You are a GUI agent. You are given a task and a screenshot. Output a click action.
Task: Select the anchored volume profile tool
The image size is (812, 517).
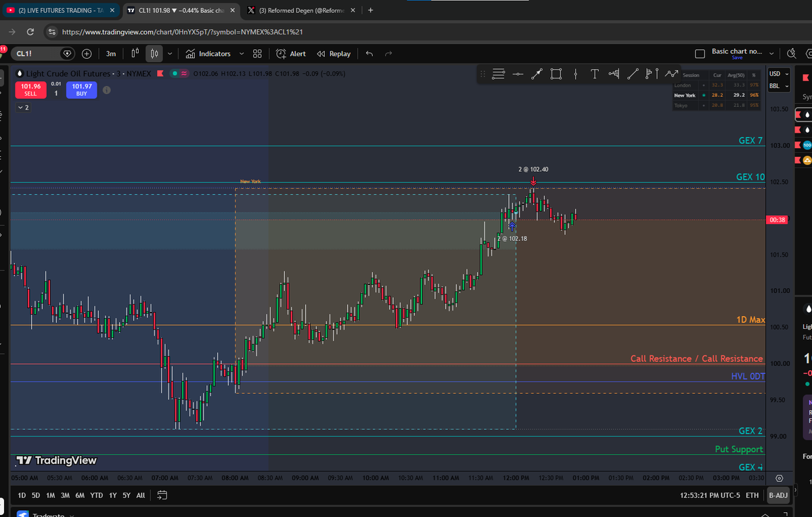[652, 74]
